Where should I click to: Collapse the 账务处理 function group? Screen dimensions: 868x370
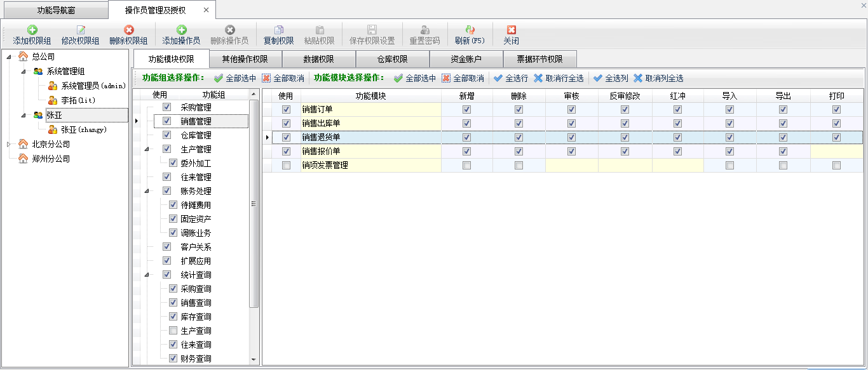click(147, 191)
